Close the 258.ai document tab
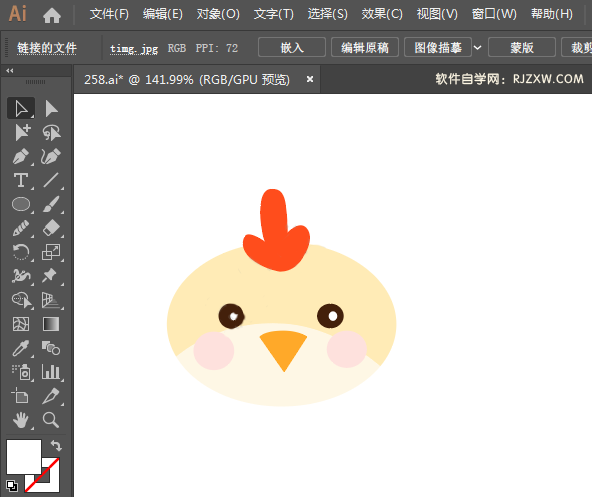This screenshot has height=497, width=592. click(310, 79)
